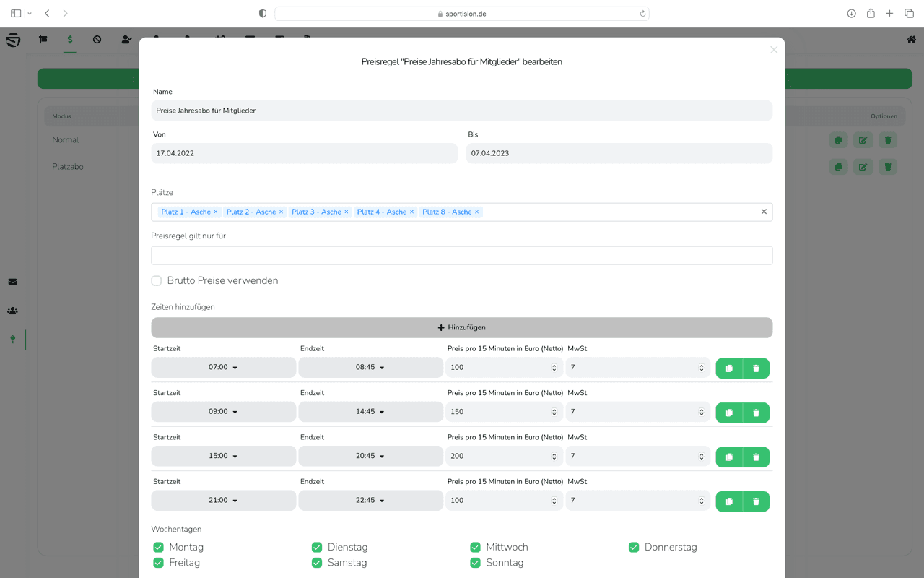Open the 14:45 Endzeit dropdown
This screenshot has width=924, height=578.
coord(370,412)
